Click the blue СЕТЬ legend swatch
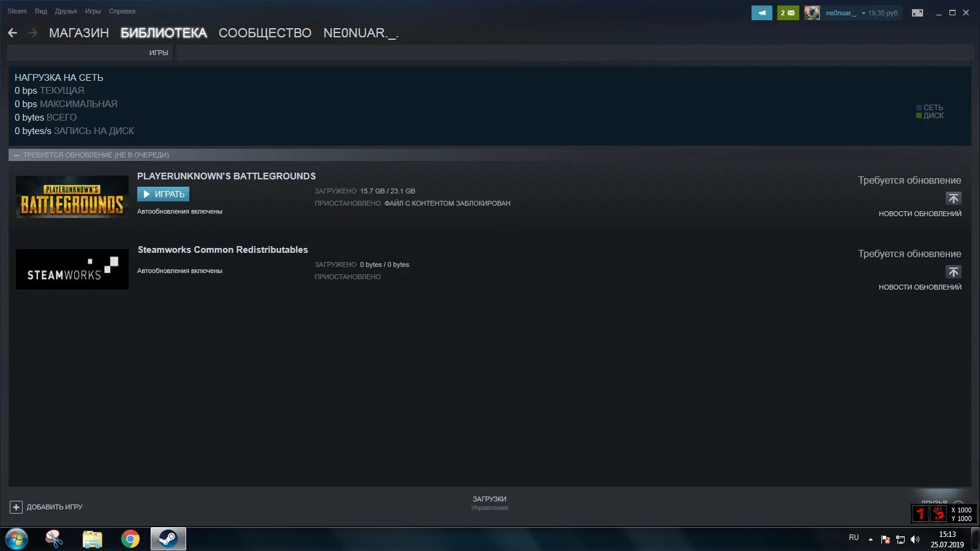The width and height of the screenshot is (980, 551). pyautogui.click(x=919, y=108)
